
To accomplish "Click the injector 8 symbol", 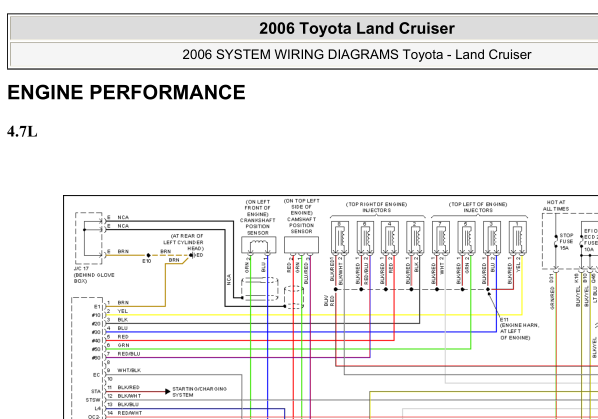I will click(339, 237).
